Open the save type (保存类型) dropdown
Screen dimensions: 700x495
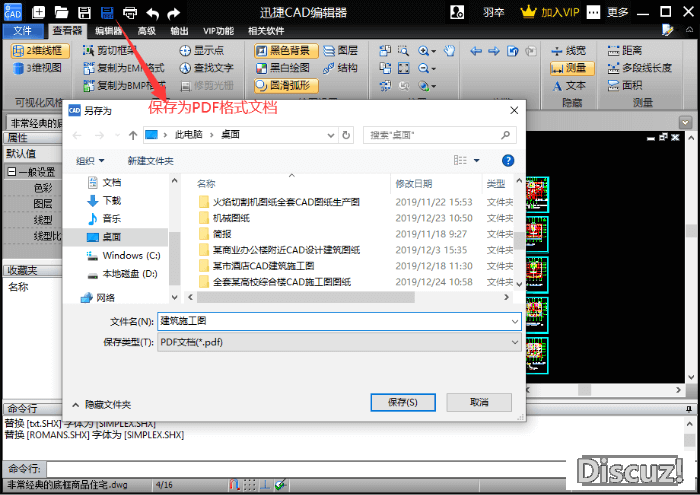(x=338, y=341)
